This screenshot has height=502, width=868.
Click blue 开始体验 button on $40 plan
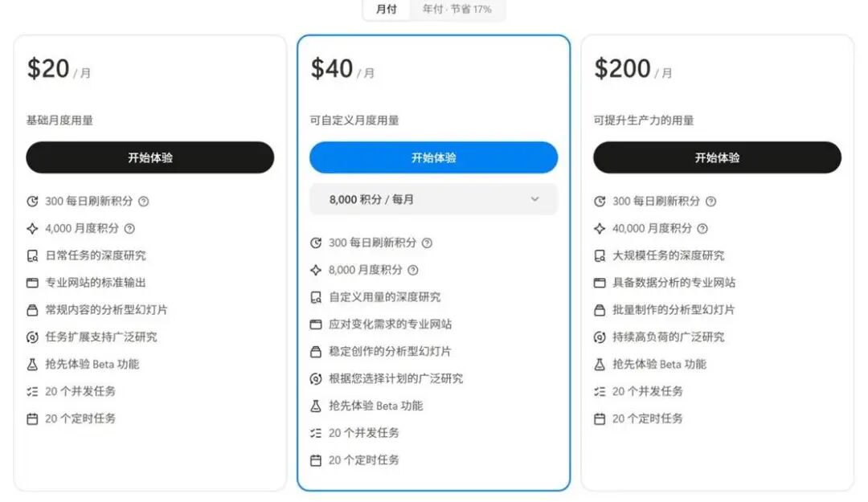click(433, 157)
